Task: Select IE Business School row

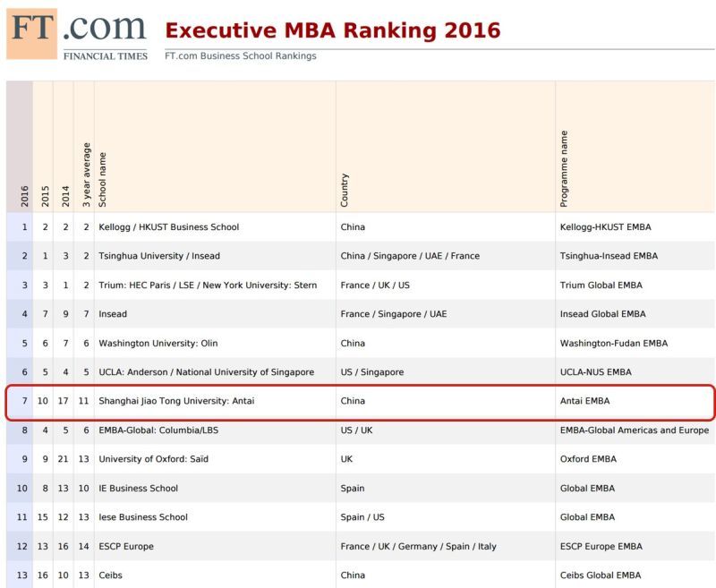Action: coord(361,488)
